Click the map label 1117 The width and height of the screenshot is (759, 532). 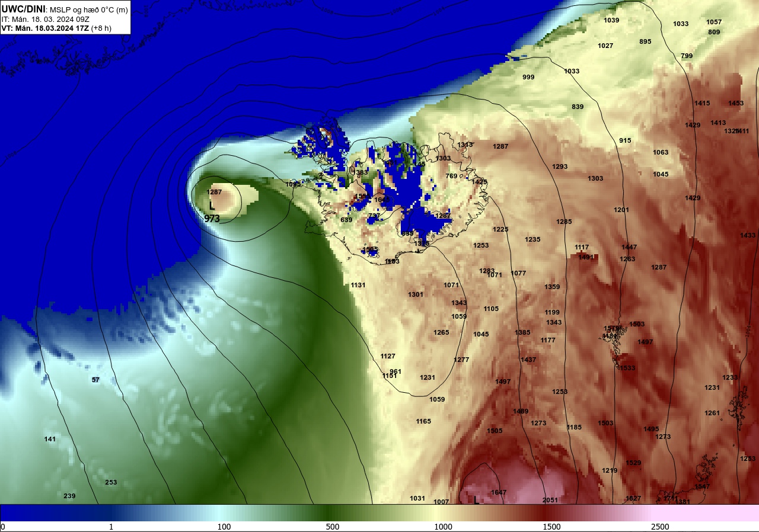(x=582, y=247)
